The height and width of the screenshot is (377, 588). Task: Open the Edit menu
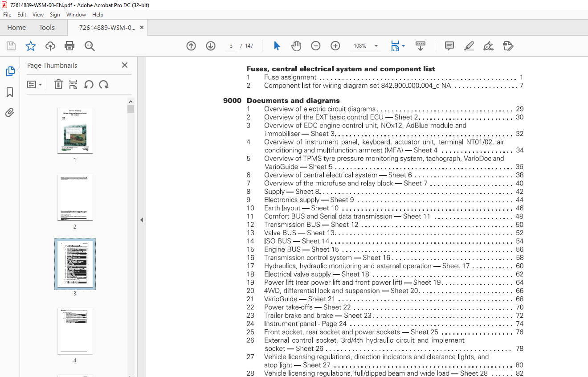(x=22, y=15)
